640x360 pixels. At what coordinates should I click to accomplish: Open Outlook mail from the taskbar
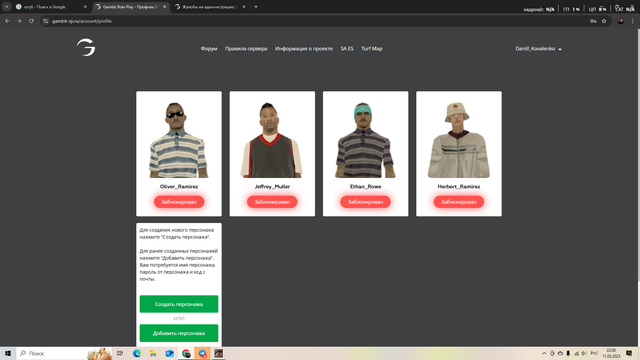click(x=169, y=353)
